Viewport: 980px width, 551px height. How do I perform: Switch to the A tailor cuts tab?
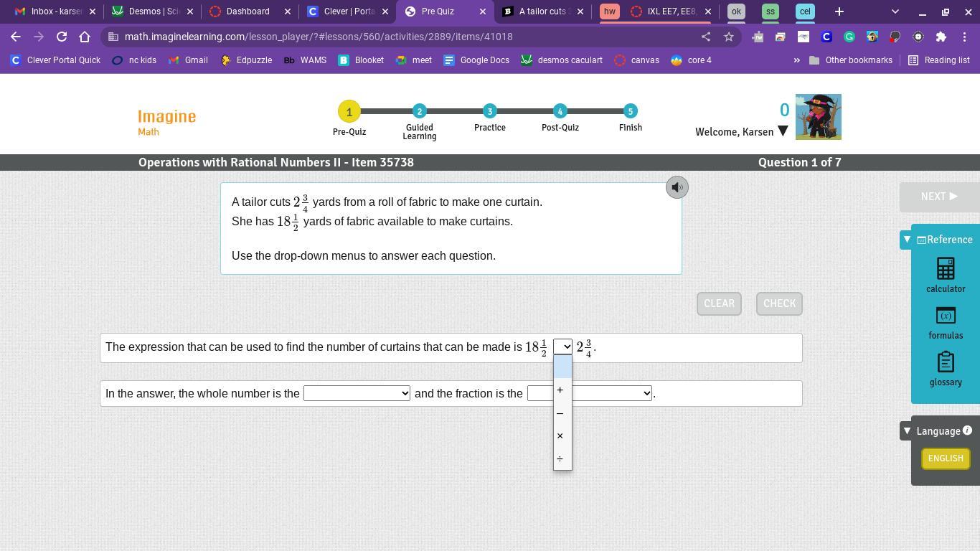click(x=542, y=11)
